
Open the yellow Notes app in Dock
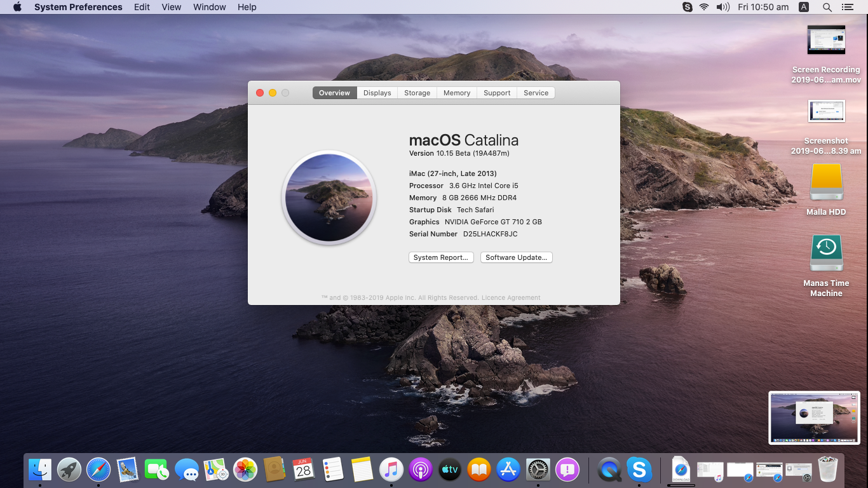(x=362, y=470)
